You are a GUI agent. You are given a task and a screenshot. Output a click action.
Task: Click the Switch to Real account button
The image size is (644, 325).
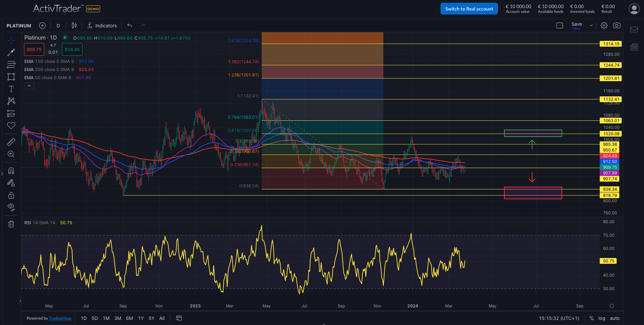pos(469,8)
